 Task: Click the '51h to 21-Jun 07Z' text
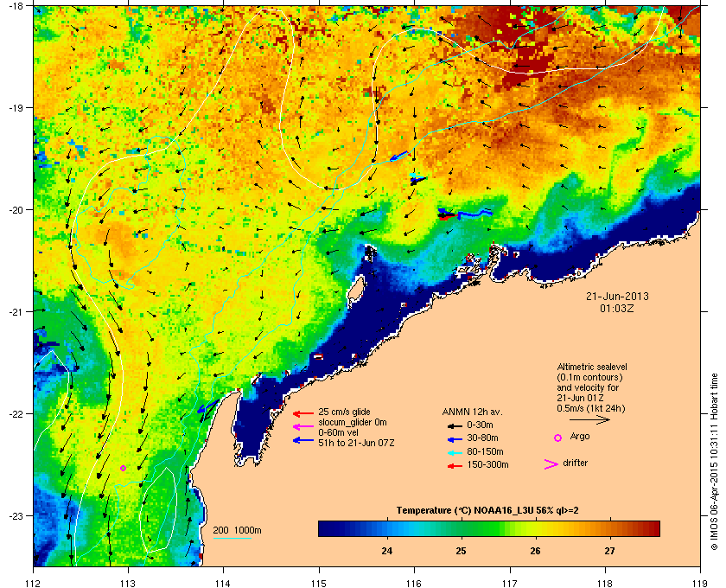pos(356,443)
